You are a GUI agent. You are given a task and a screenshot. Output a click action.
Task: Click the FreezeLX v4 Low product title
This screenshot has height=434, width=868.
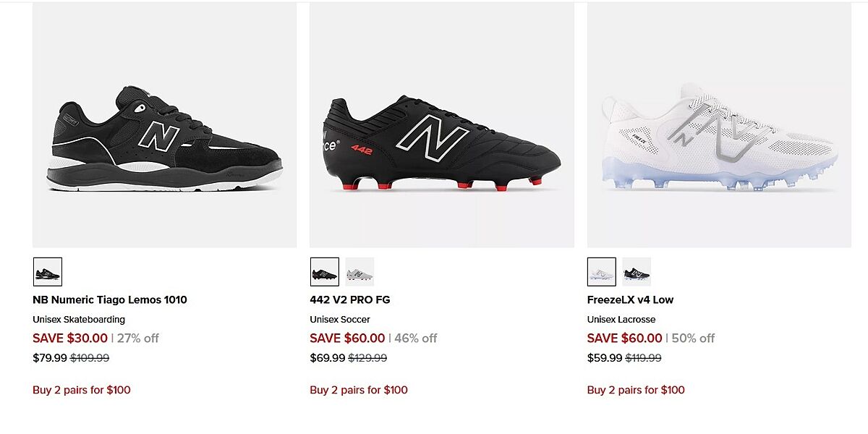tap(630, 299)
